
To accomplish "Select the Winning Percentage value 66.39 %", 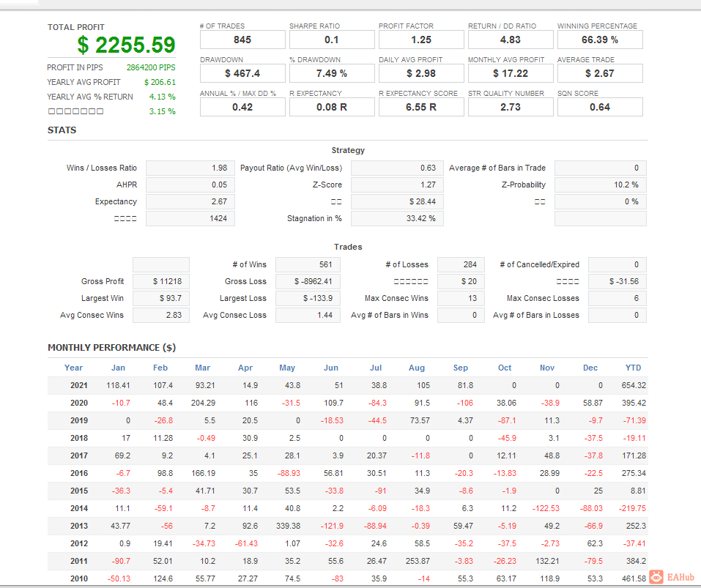I will point(600,40).
